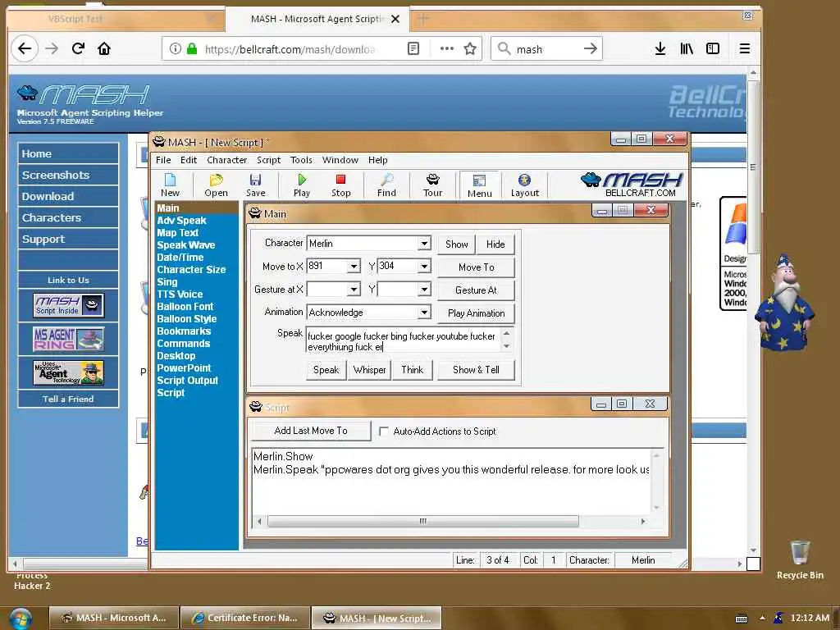Click the Uses Microsoft Agent Technology banner

(x=69, y=373)
